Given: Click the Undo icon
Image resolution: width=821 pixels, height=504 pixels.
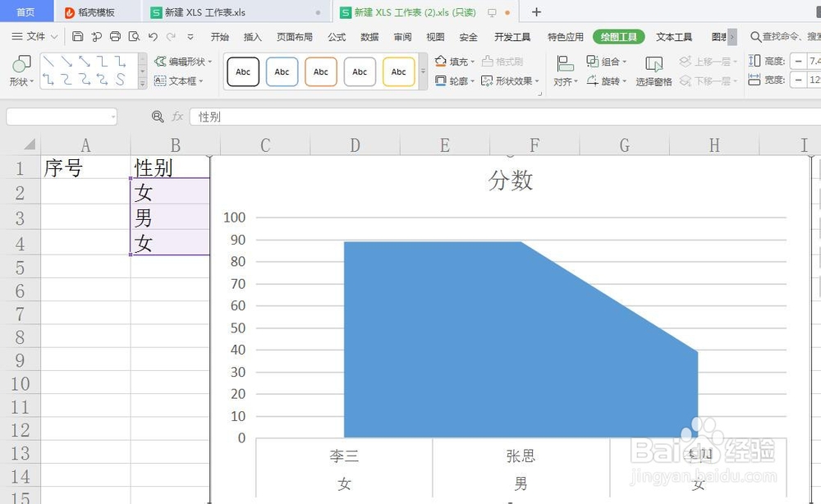Looking at the screenshot, I should (154, 37).
